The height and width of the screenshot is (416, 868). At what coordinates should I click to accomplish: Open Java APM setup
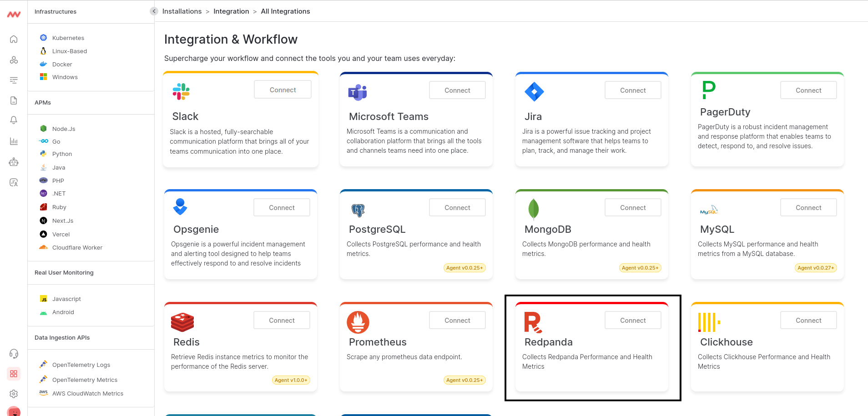pyautogui.click(x=59, y=167)
